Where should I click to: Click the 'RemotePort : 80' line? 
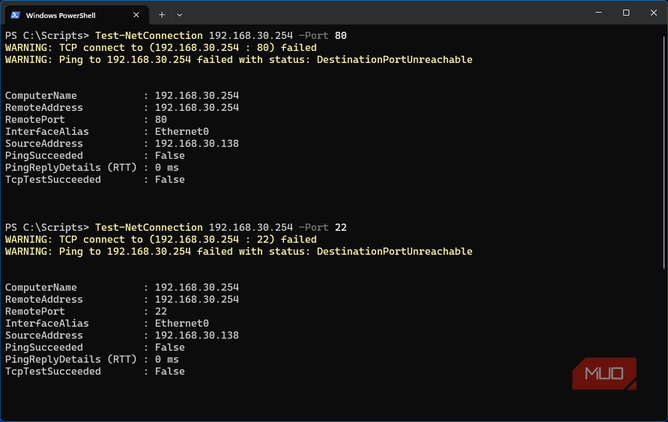[86, 120]
